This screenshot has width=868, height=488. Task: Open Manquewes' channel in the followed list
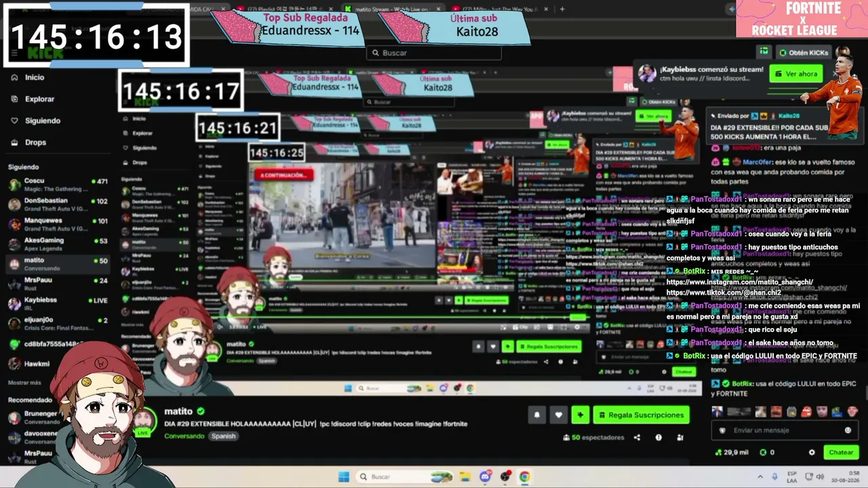pyautogui.click(x=58, y=224)
